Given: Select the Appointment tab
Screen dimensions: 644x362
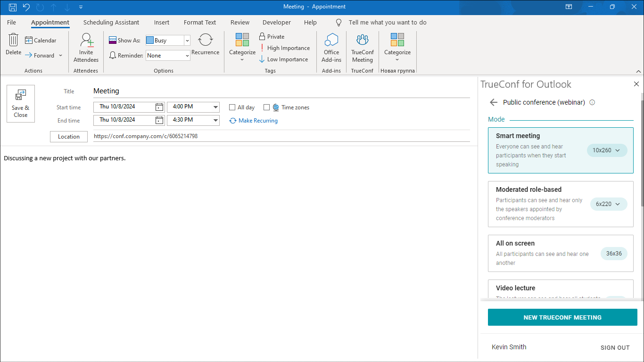Looking at the screenshot, I should point(50,22).
